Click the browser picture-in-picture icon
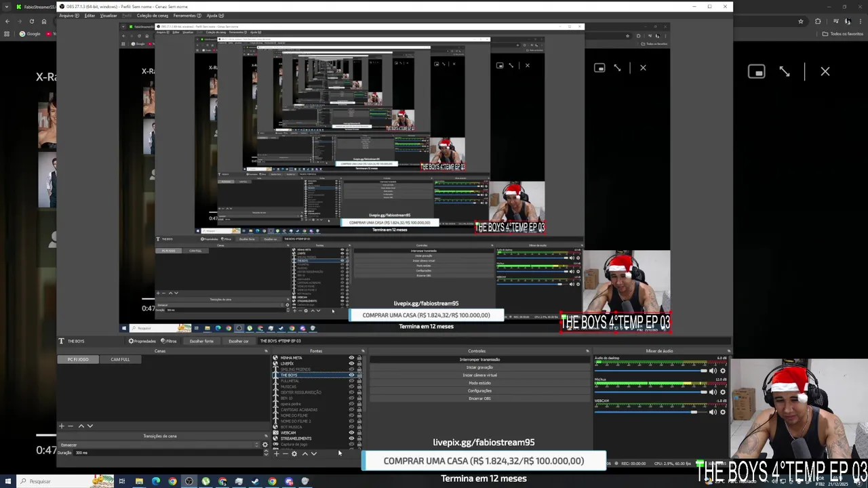This screenshot has width=868, height=488. (756, 72)
